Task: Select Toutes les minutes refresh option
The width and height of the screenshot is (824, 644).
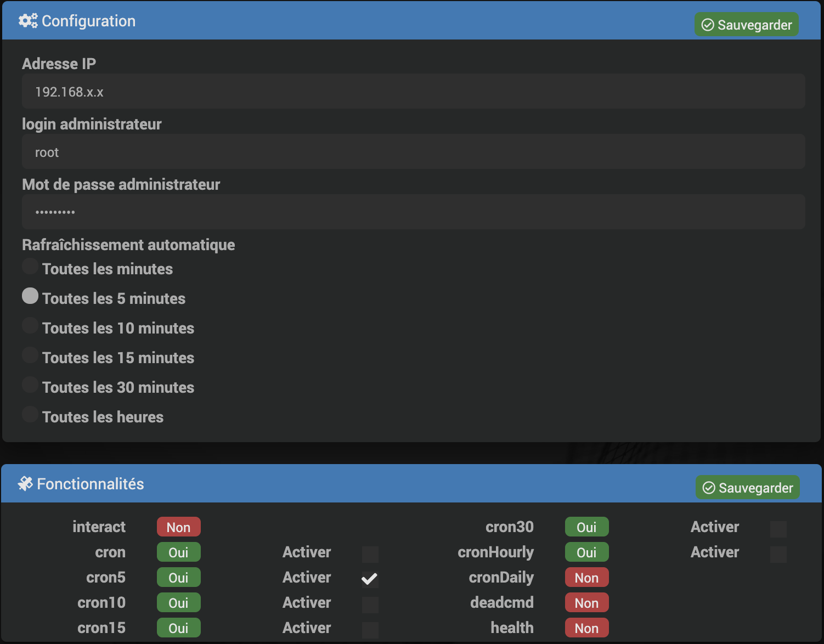Action: coord(30,267)
